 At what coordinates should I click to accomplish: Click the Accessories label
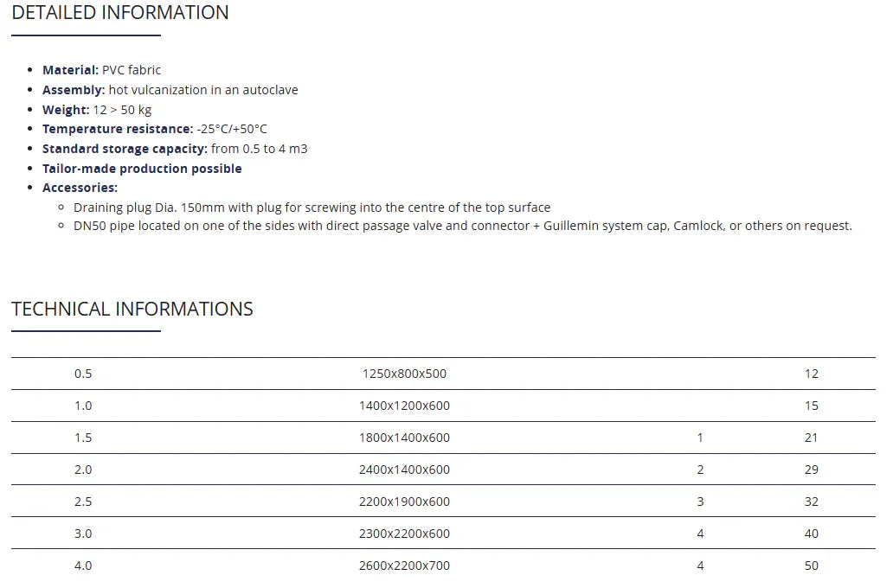pos(80,188)
